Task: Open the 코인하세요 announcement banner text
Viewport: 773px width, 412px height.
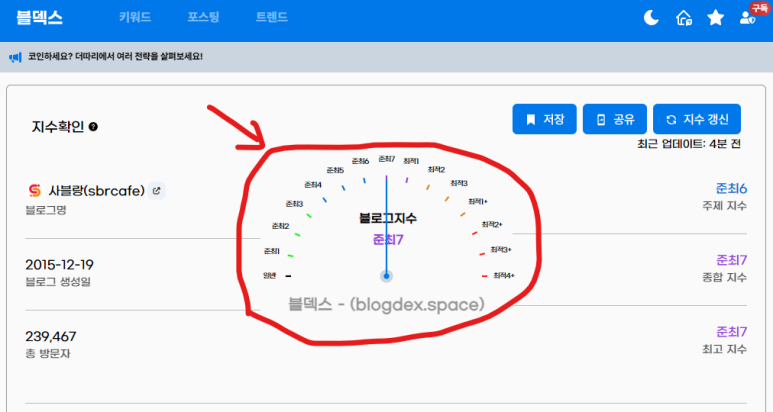Action: (x=115, y=56)
